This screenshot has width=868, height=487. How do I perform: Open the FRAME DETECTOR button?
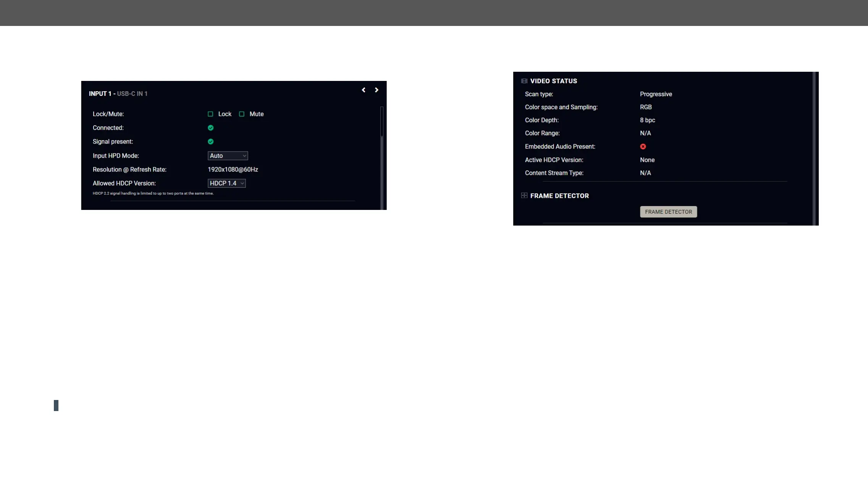[669, 212]
